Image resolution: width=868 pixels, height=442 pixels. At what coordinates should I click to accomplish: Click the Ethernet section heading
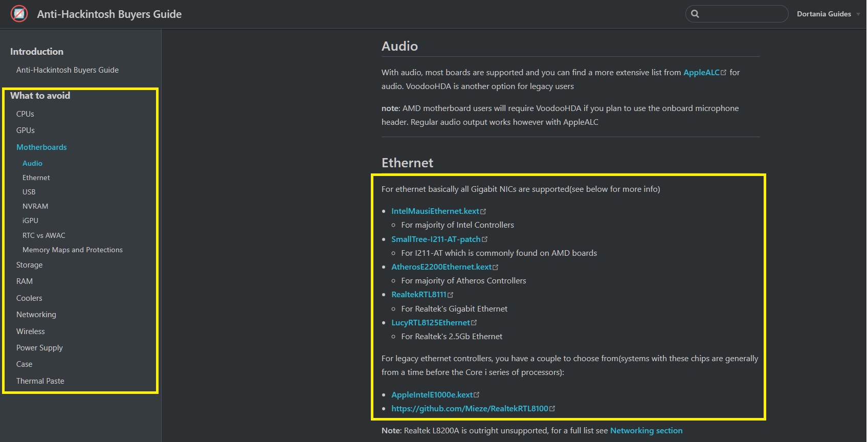pyautogui.click(x=407, y=163)
